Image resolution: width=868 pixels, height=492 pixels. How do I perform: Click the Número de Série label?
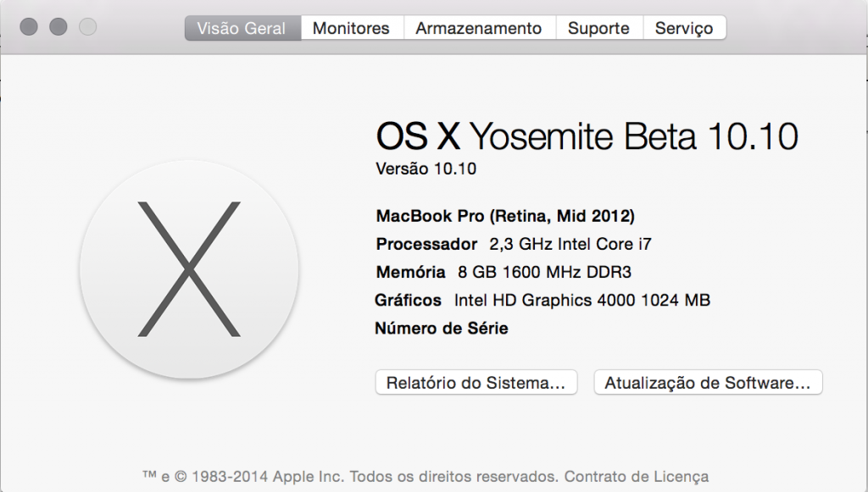[441, 329]
